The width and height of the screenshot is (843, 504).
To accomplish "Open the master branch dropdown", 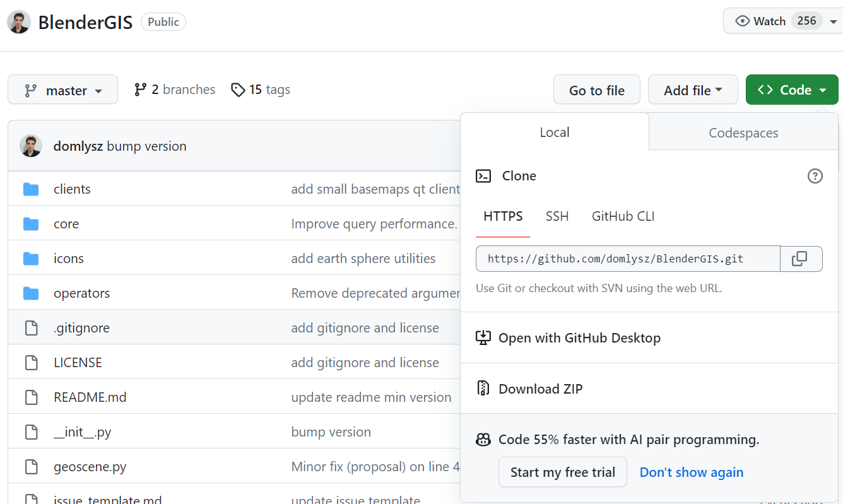I will point(62,90).
